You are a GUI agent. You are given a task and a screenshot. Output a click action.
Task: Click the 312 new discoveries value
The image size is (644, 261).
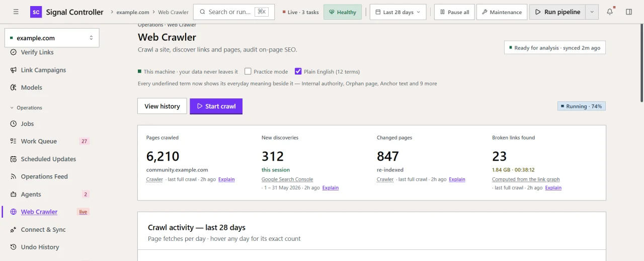click(273, 156)
